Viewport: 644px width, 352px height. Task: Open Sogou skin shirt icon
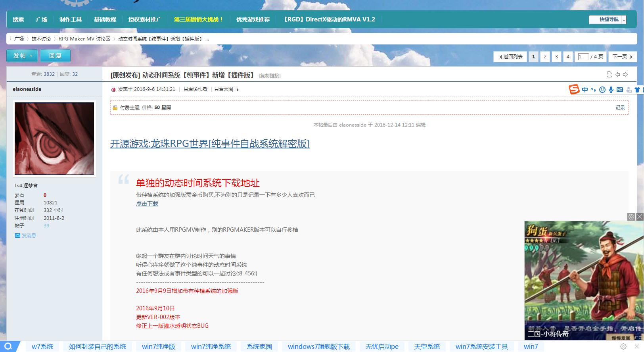(x=638, y=90)
